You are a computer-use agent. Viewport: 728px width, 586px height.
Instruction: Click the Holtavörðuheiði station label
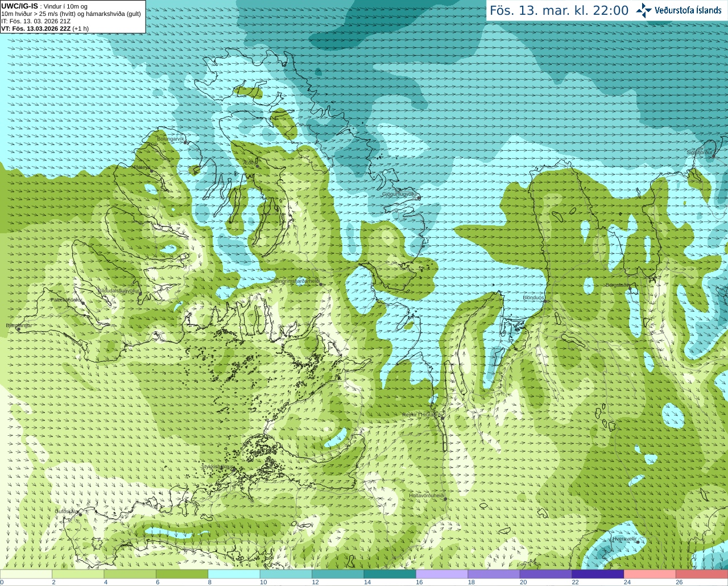coord(427,496)
